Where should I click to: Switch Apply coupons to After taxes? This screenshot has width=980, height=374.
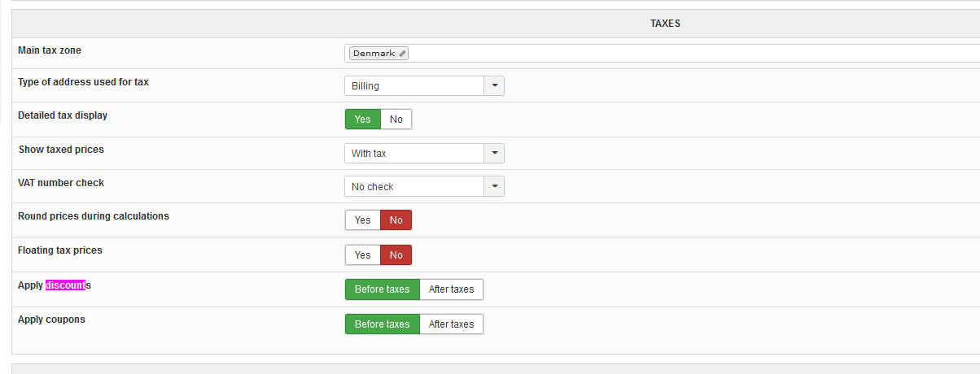pyautogui.click(x=451, y=324)
